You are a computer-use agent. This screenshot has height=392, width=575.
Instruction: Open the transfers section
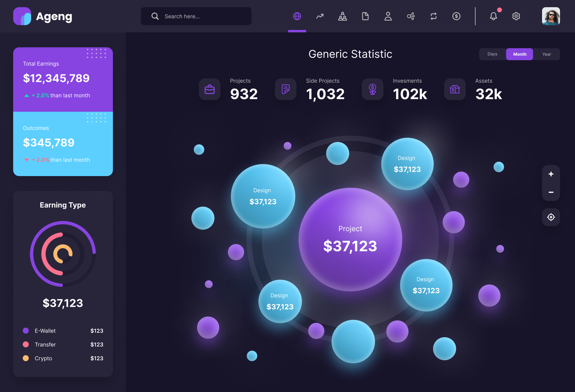433,16
